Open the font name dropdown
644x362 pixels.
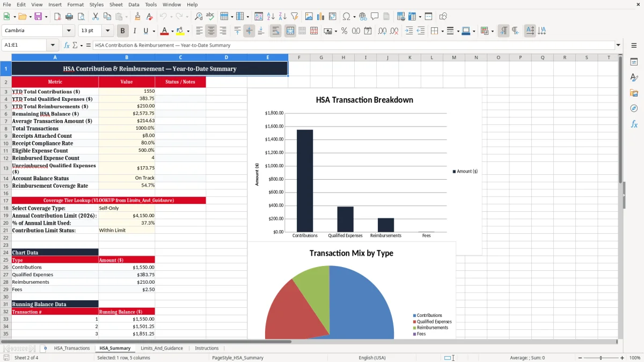click(68, 31)
